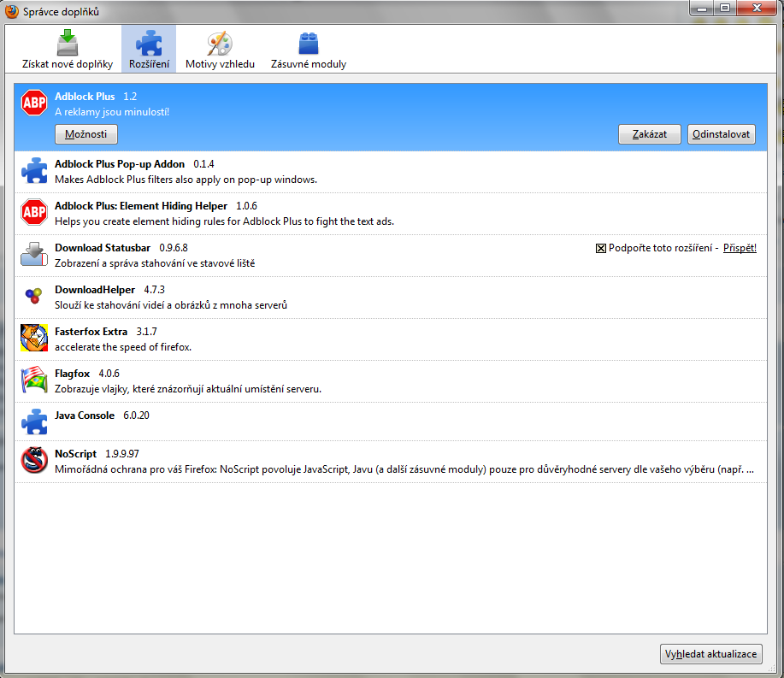Select the Fasterfox Extra extension entry
This screenshot has height=678, width=784.
[x=391, y=339]
